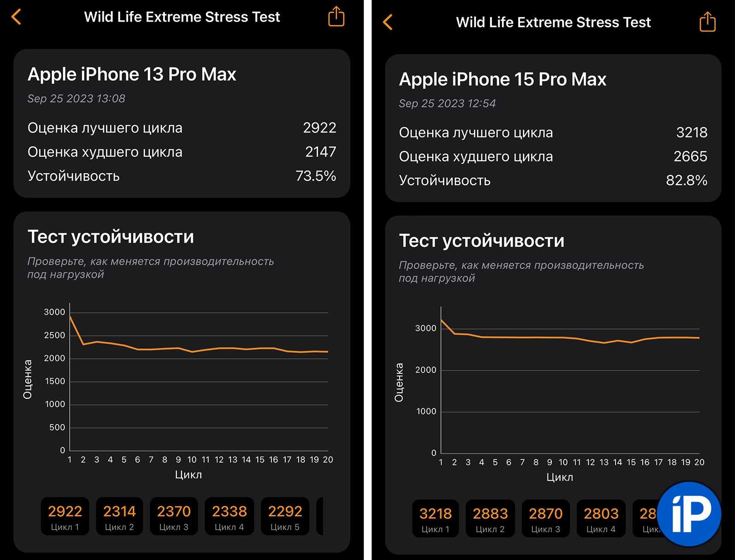Tap back arrow on iPhone 15 Pro Max screen
735x560 pixels.
click(x=388, y=22)
